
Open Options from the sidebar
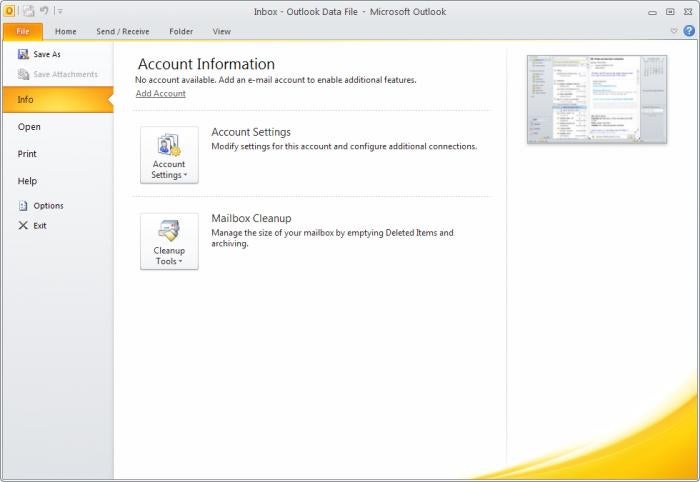(41, 205)
